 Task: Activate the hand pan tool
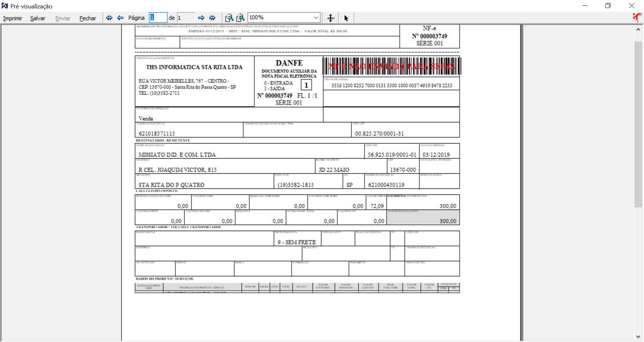330,18
